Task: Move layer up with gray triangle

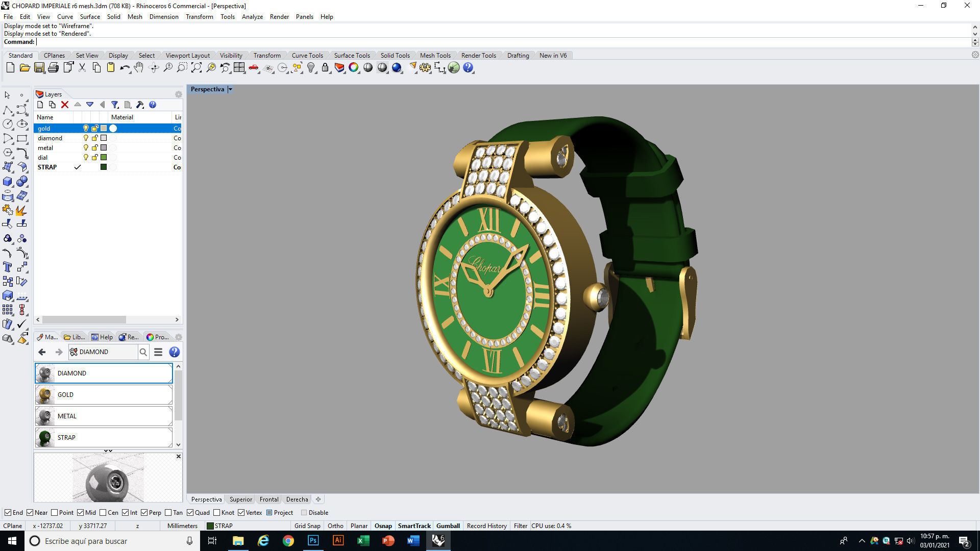Action: click(x=78, y=105)
